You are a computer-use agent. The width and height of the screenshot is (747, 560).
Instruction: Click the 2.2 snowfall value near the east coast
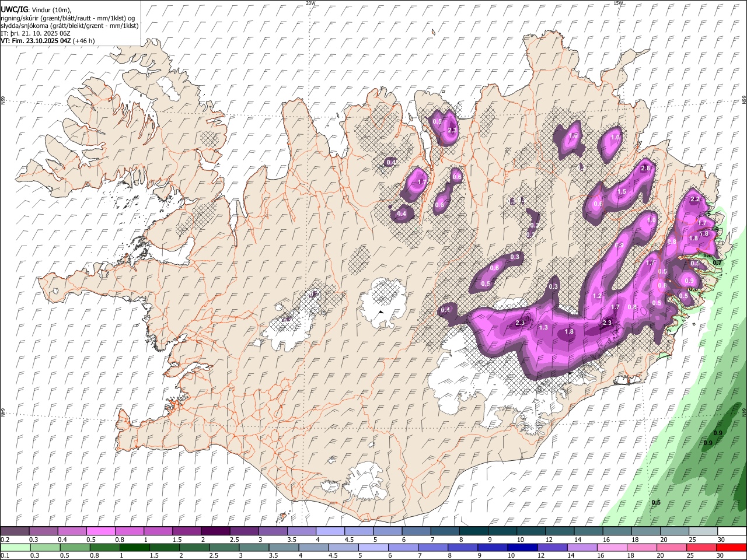click(694, 199)
